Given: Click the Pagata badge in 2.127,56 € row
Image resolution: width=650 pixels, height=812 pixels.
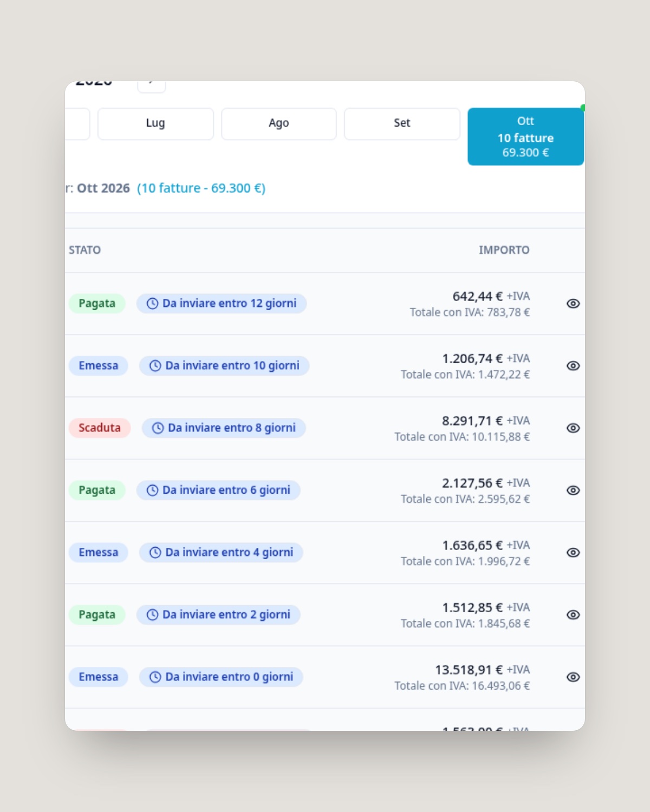Looking at the screenshot, I should (97, 490).
